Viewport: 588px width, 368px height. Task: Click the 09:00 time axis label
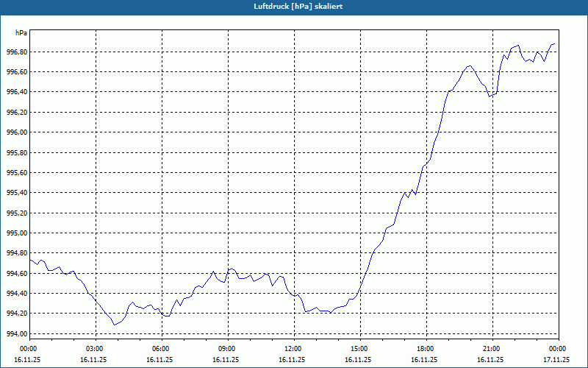(229, 349)
